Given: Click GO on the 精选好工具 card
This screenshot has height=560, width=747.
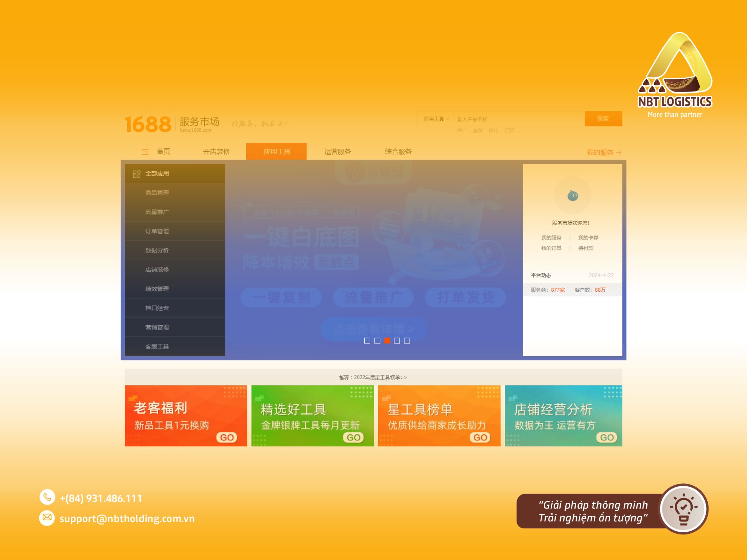Looking at the screenshot, I should [353, 437].
